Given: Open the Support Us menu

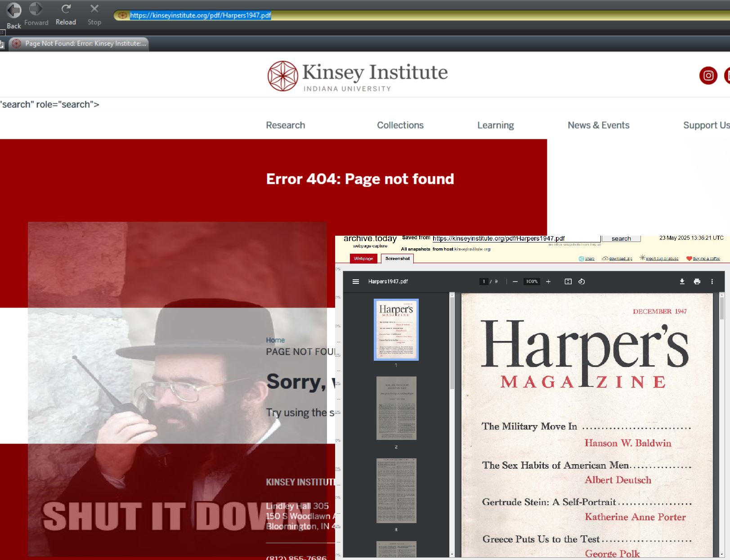Looking at the screenshot, I should point(706,125).
